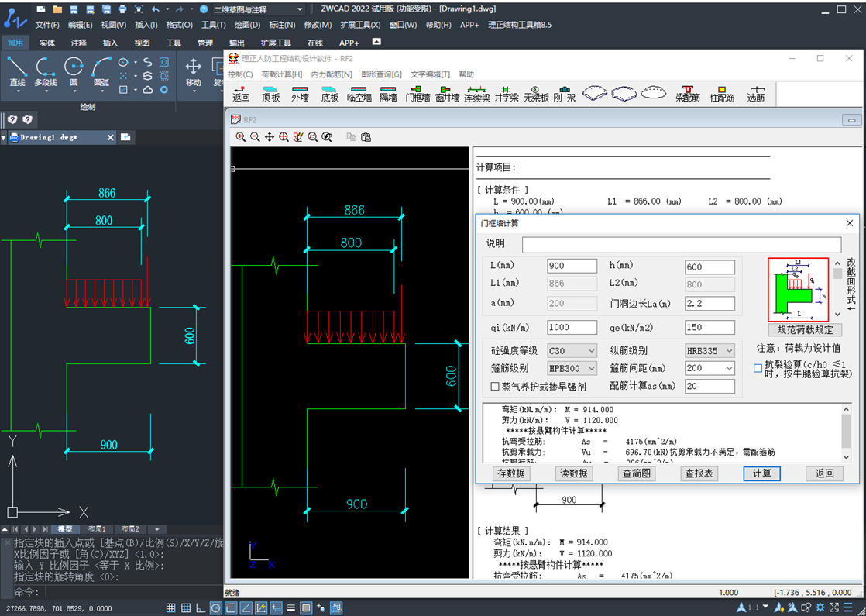Click the print icon in quick access toolbar

click(x=122, y=9)
